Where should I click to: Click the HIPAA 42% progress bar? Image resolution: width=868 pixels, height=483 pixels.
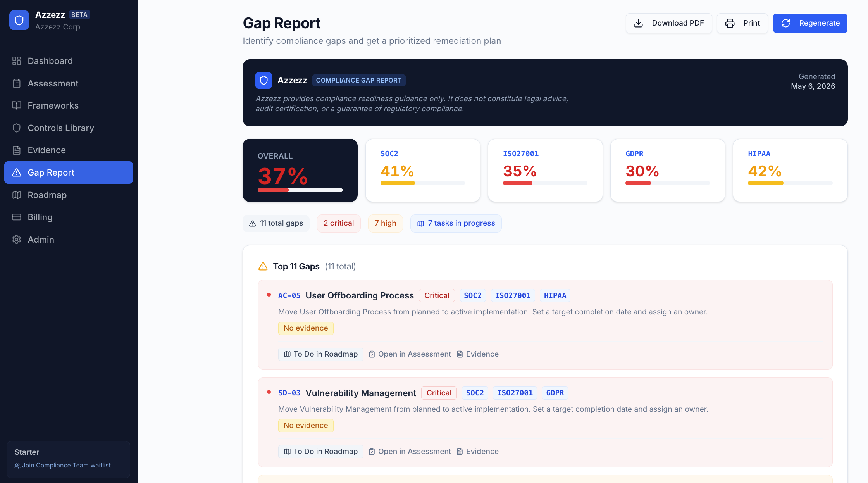point(790,183)
